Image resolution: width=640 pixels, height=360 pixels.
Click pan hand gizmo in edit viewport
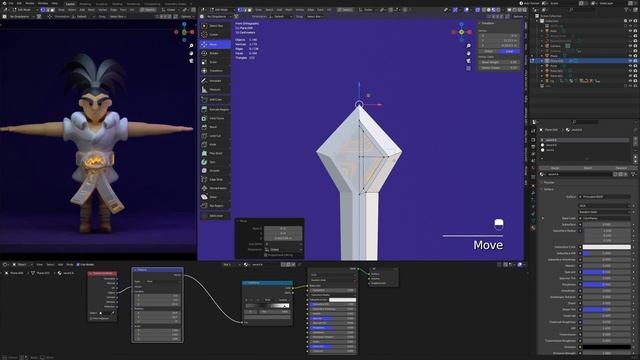click(469, 53)
